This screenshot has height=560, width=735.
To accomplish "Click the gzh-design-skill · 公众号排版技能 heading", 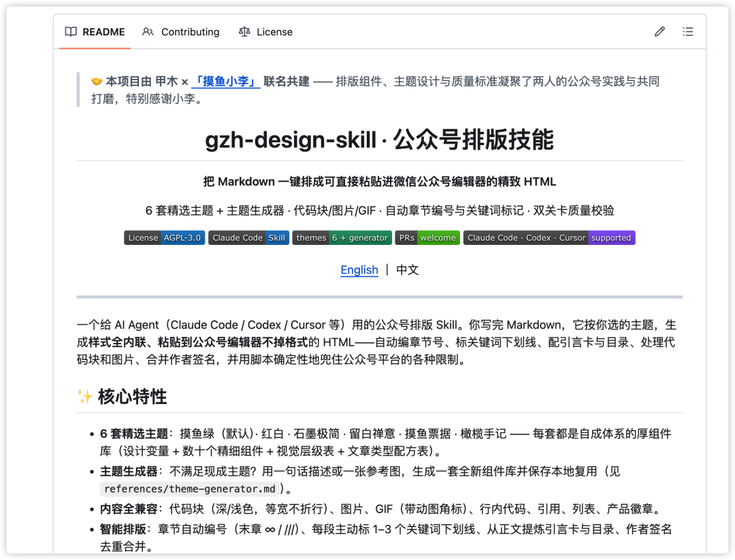I will coord(380,139).
